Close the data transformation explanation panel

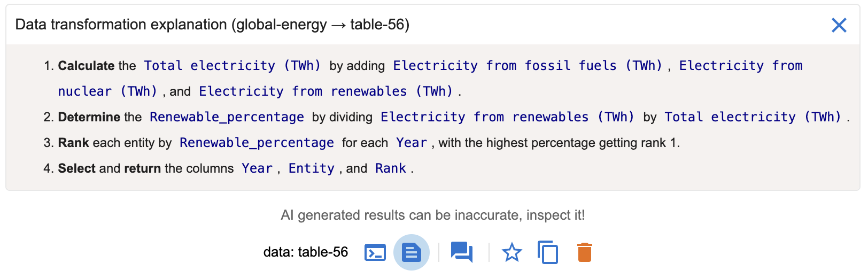[839, 25]
